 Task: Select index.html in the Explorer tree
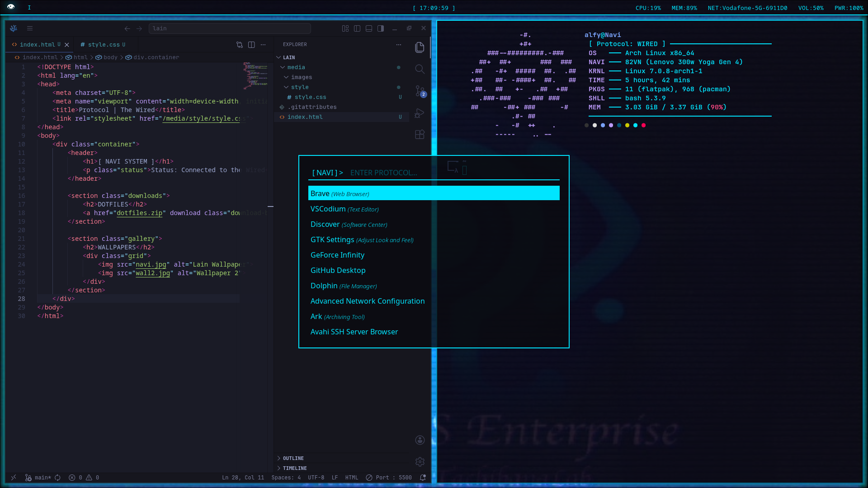point(342,117)
